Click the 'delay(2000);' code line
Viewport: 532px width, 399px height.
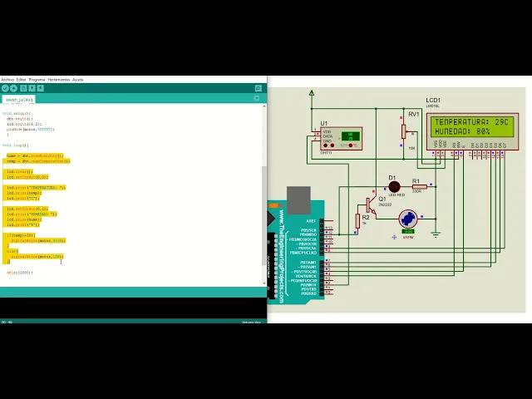[x=20, y=273]
